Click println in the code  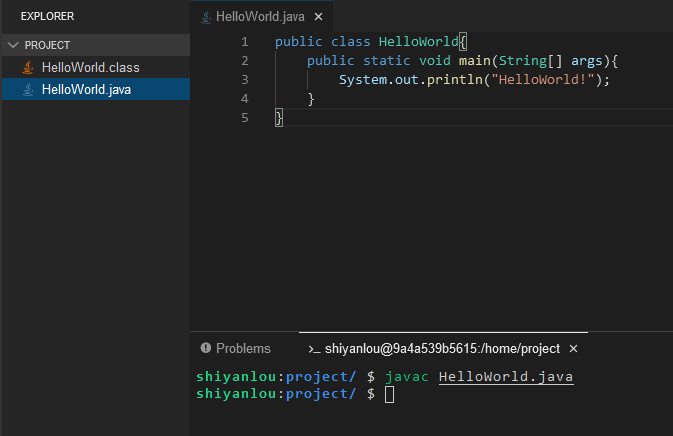click(455, 80)
